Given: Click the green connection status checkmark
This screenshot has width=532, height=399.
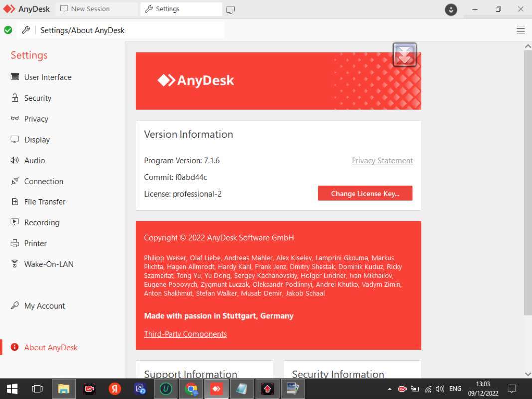Looking at the screenshot, I should pos(8,30).
